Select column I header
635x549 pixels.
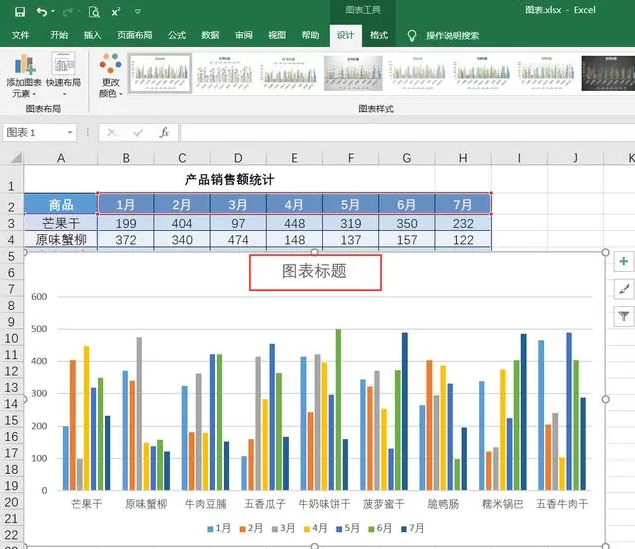tap(519, 158)
